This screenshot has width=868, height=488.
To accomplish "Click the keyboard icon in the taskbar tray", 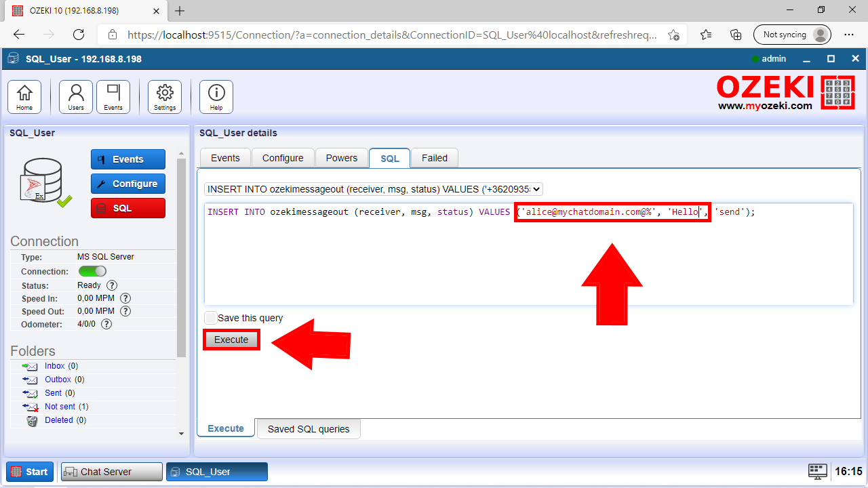I will [x=818, y=472].
